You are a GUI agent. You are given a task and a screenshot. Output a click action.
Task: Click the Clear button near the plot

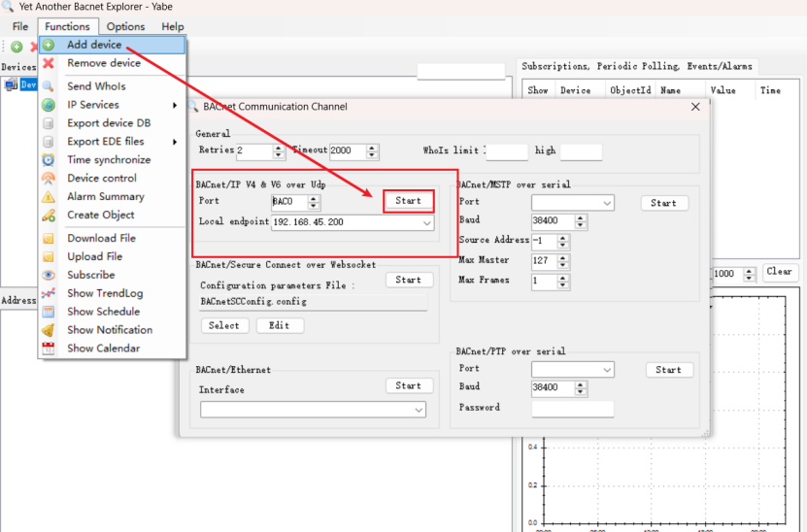pos(779,272)
